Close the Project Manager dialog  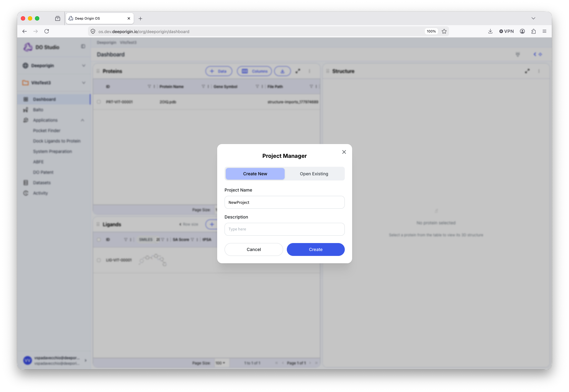pyautogui.click(x=344, y=152)
